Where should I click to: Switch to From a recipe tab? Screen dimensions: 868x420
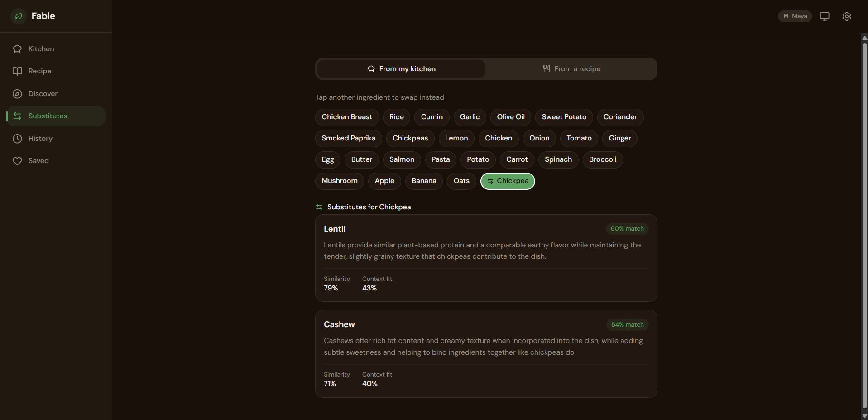tap(571, 69)
